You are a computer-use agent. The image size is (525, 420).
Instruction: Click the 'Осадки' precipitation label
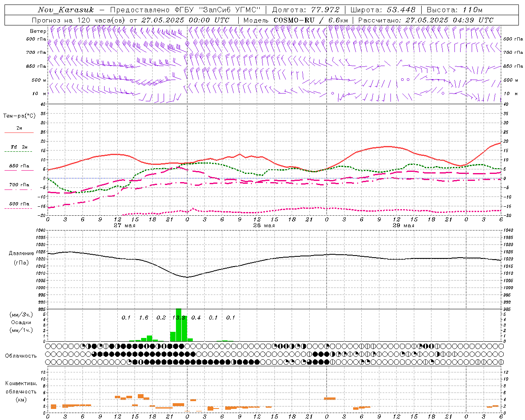pos(21,322)
